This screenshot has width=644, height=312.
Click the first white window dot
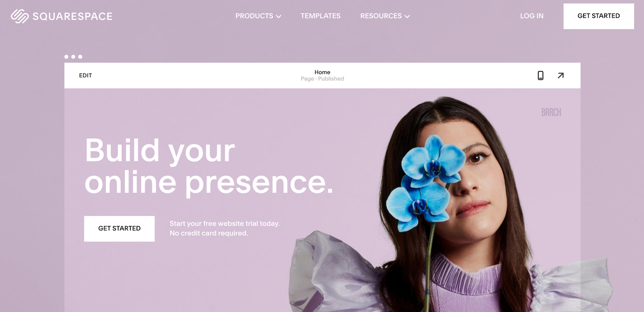pos(66,57)
